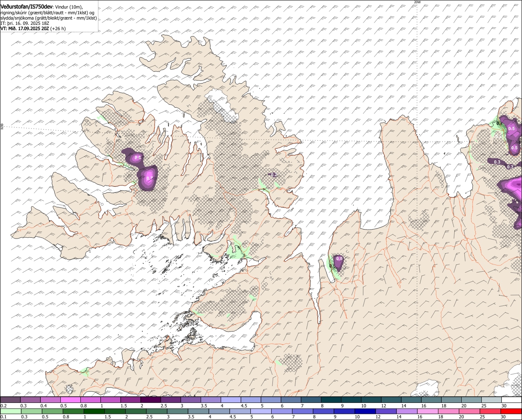The height and width of the screenshot is (420, 522).
Task: Pick upper legend swatch starting at 0.2
Action: tap(10, 400)
